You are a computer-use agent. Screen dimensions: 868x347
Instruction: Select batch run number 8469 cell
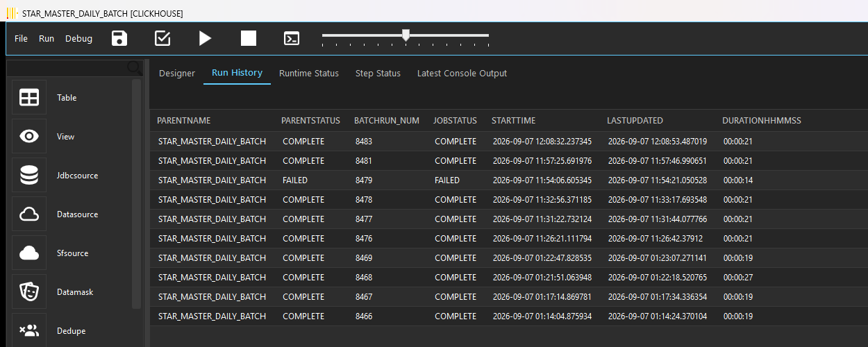click(x=364, y=258)
